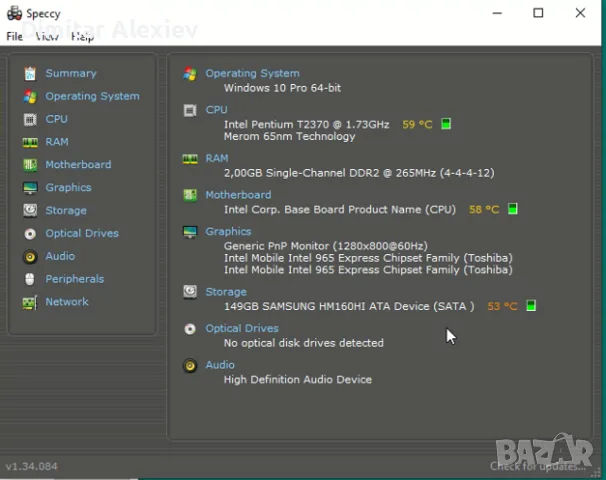Click Merom 65nm Technology text
Viewport: 606px width, 480px height.
click(x=289, y=136)
